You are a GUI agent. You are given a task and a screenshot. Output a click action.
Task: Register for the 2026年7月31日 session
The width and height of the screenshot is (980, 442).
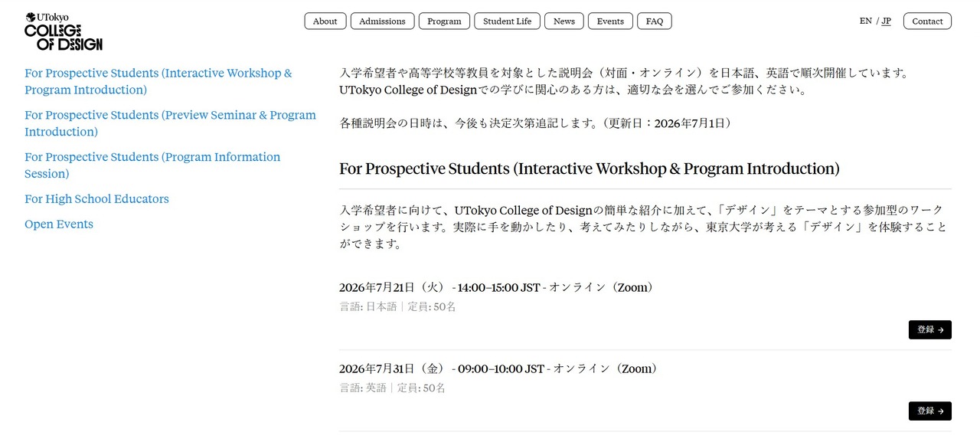[930, 411]
